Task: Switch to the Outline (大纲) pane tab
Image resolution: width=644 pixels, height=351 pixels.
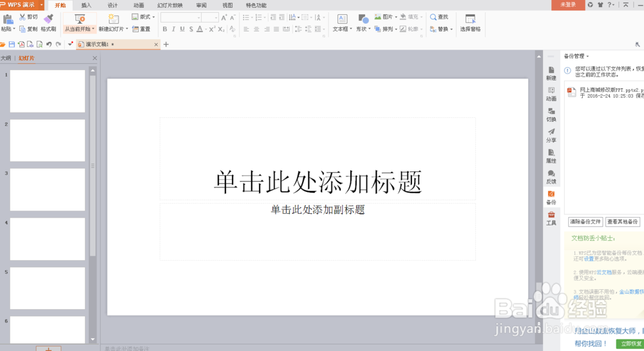Action: 6,59
